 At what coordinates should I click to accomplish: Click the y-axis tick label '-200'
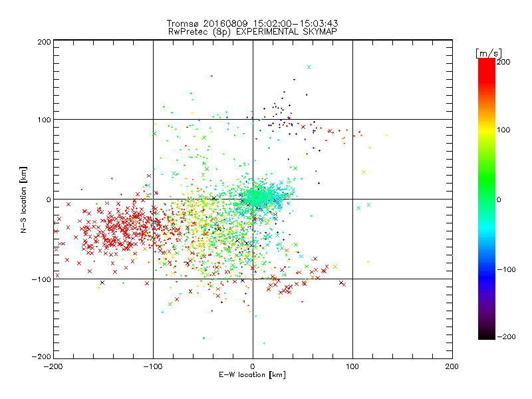tap(41, 356)
